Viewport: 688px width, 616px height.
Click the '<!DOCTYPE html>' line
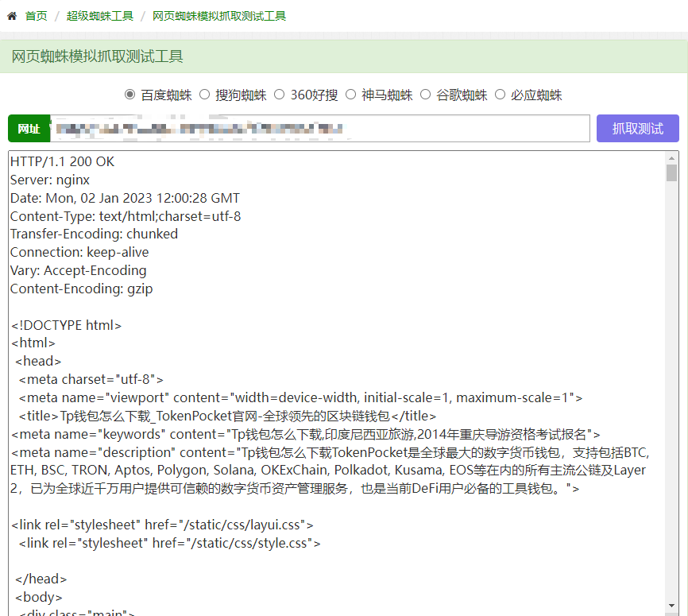[66, 325]
